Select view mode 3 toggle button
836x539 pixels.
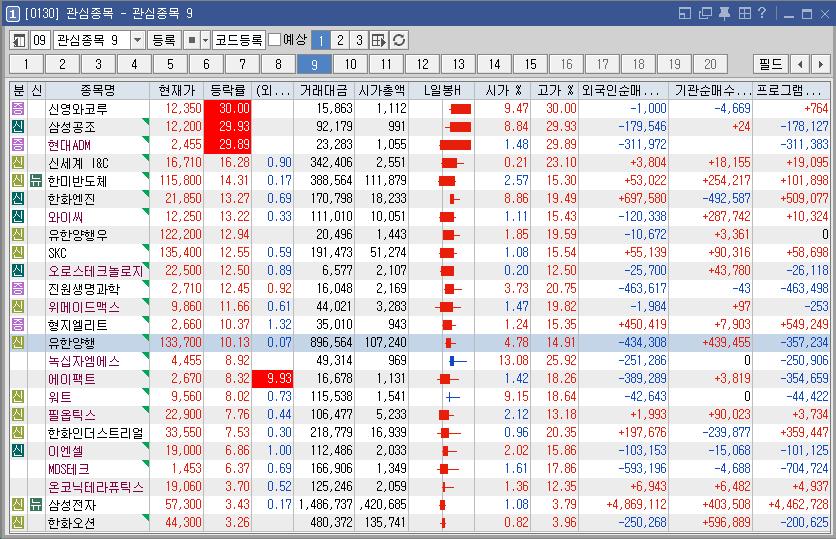click(x=359, y=40)
